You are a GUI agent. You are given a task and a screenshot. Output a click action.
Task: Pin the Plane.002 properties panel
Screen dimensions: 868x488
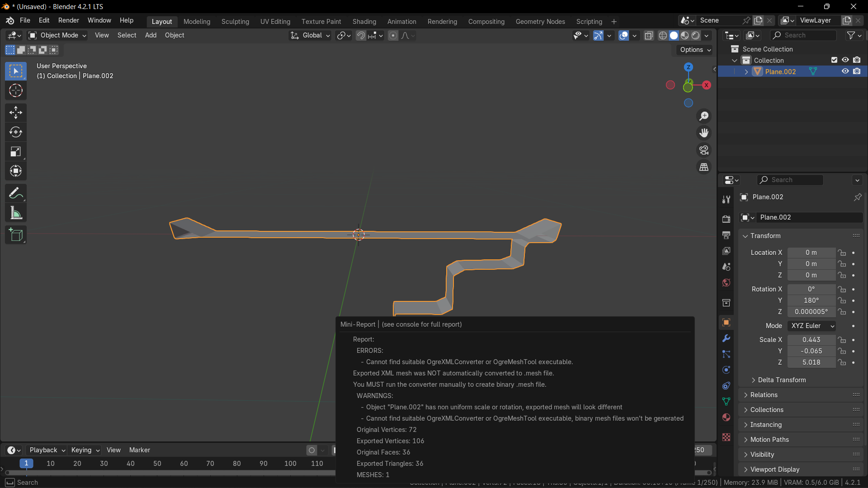[857, 197]
